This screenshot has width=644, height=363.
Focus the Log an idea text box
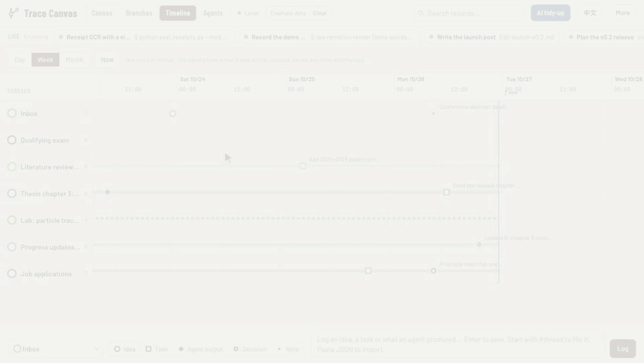tap(457, 344)
